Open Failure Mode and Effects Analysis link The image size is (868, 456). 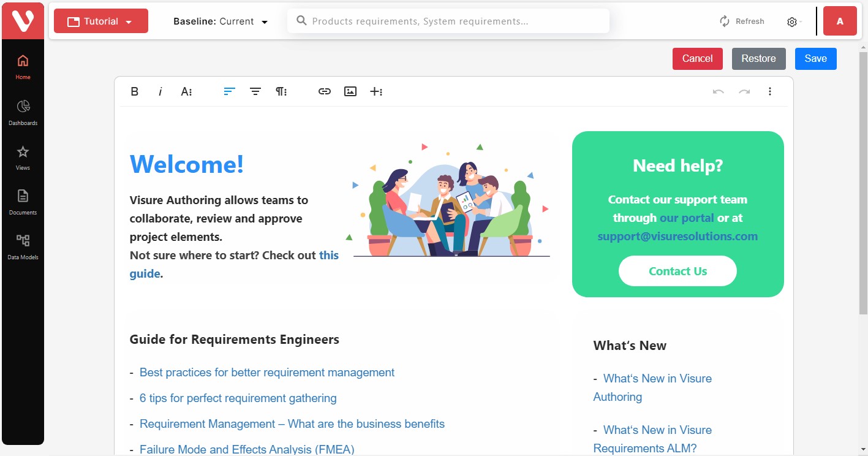coord(247,449)
